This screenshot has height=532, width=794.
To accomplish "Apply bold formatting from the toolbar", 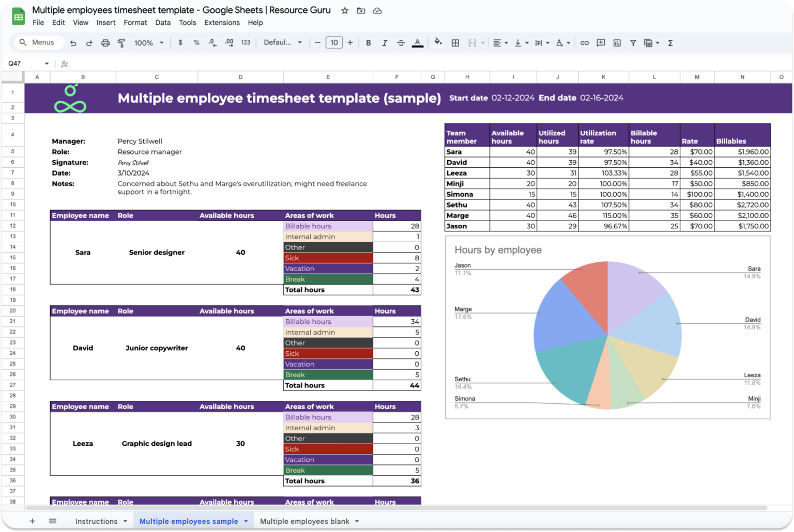I will (x=368, y=42).
